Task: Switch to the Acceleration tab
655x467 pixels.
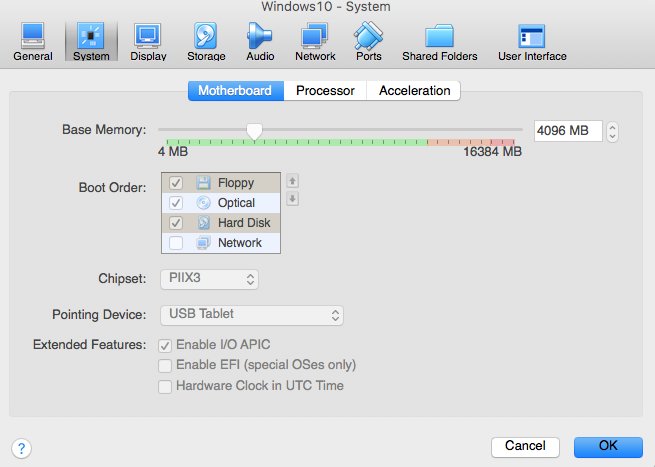Action: pos(414,91)
